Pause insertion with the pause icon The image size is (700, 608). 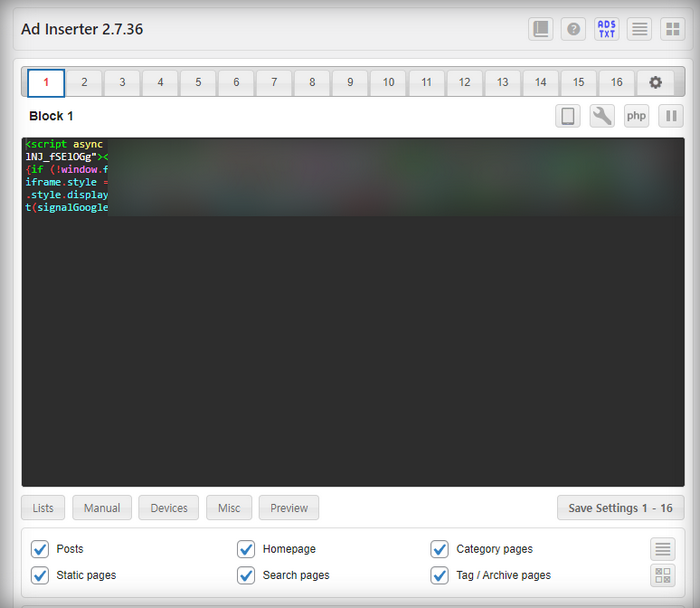(671, 117)
